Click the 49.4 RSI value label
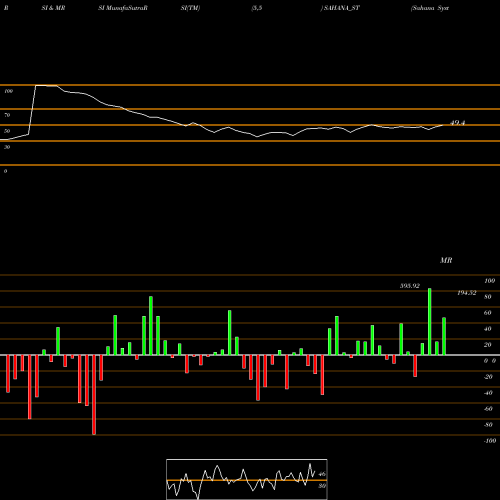This screenshot has height=500, width=500. coord(457,123)
